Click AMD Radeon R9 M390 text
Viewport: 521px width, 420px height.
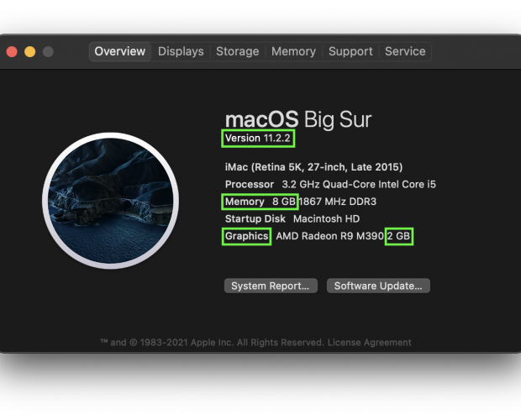[x=330, y=236]
